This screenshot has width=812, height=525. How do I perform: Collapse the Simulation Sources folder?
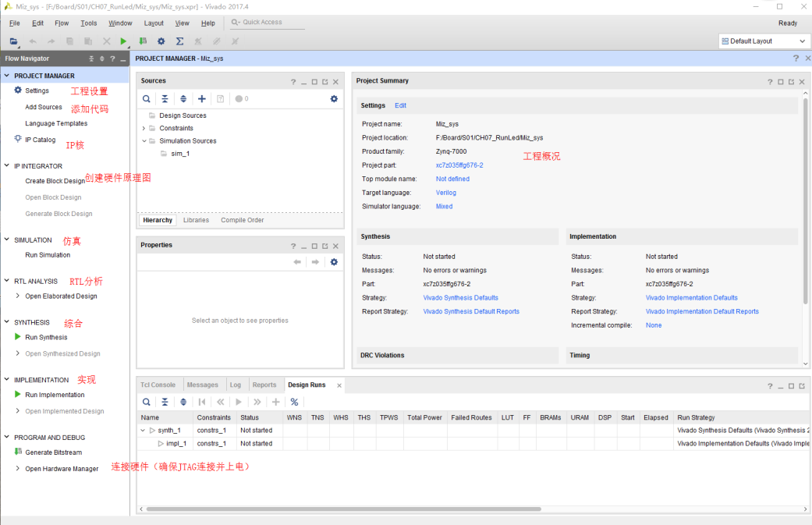[144, 141]
